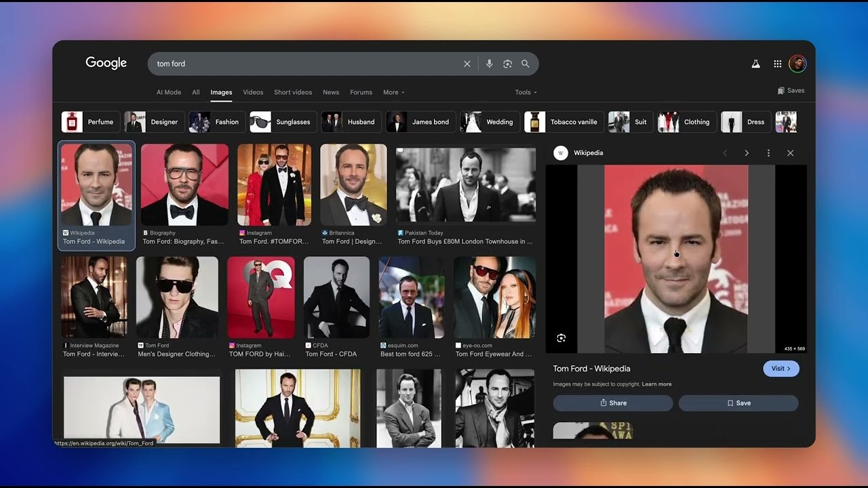The image size is (868, 488).
Task: Open Men's Designer Clothing result image
Action: click(177, 297)
